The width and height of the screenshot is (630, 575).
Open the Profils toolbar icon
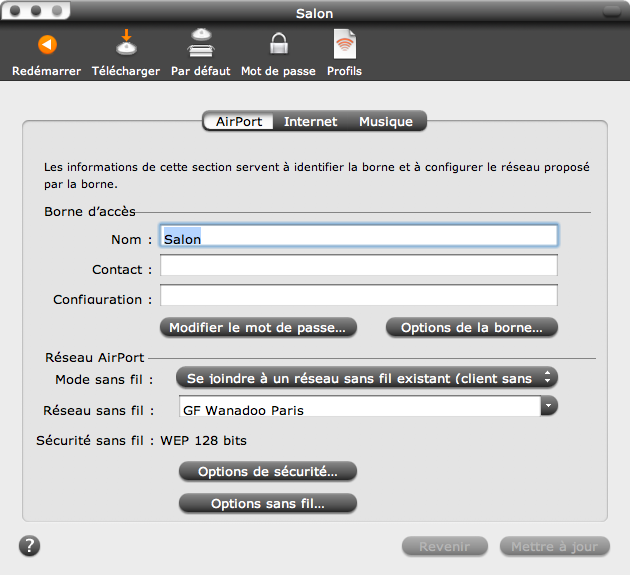pos(344,45)
